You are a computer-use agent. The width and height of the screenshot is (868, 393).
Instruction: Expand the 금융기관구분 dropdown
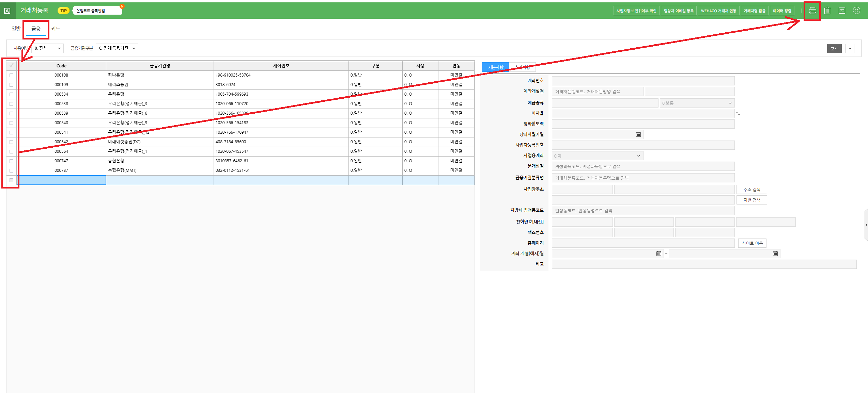(x=117, y=48)
